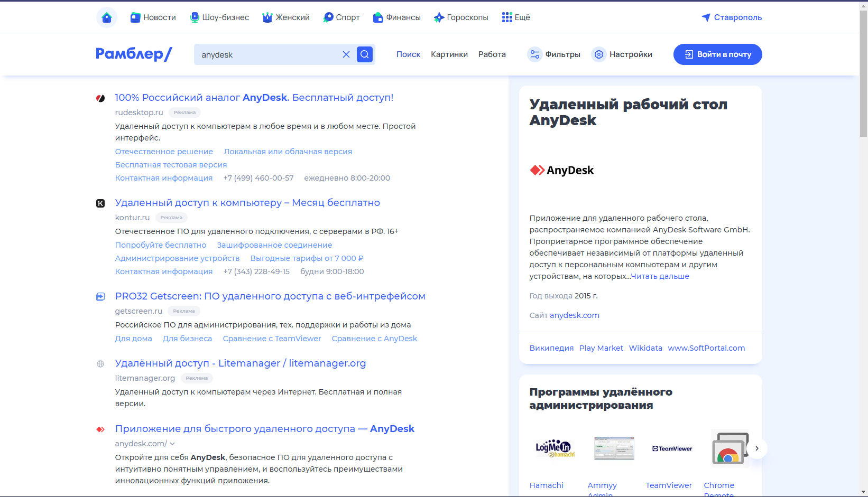Viewport: 868px width, 497px height.
Task: Open the anydesk.com site link
Action: [x=575, y=315]
